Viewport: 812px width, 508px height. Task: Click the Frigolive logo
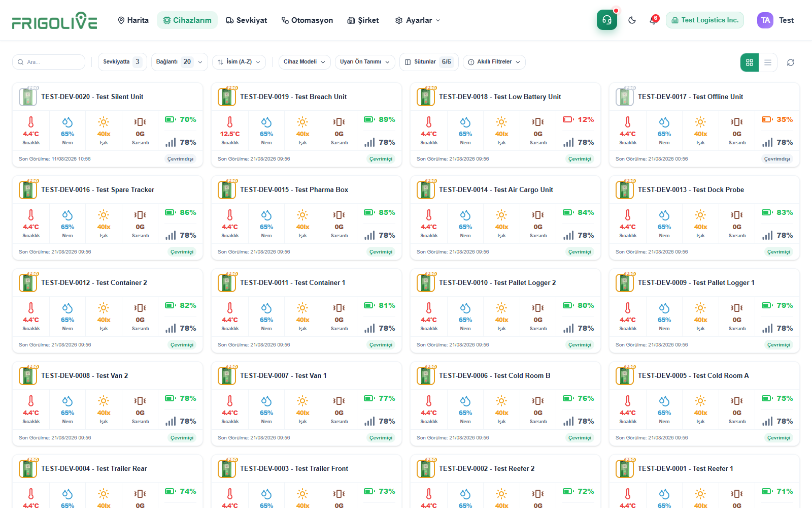[54, 21]
